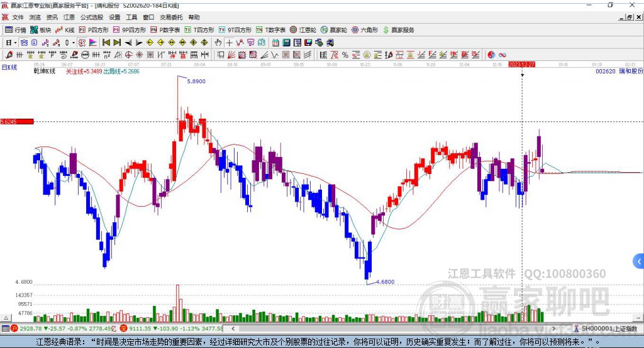The width and height of the screenshot is (644, 348).
Task: Open the T四方形 tool
Action: tap(199, 30)
